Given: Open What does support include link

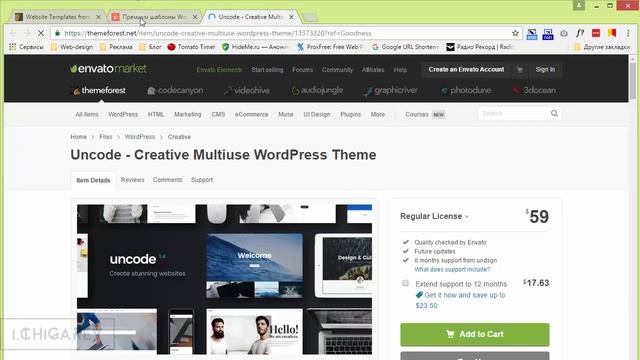Looking at the screenshot, I should (452, 269).
